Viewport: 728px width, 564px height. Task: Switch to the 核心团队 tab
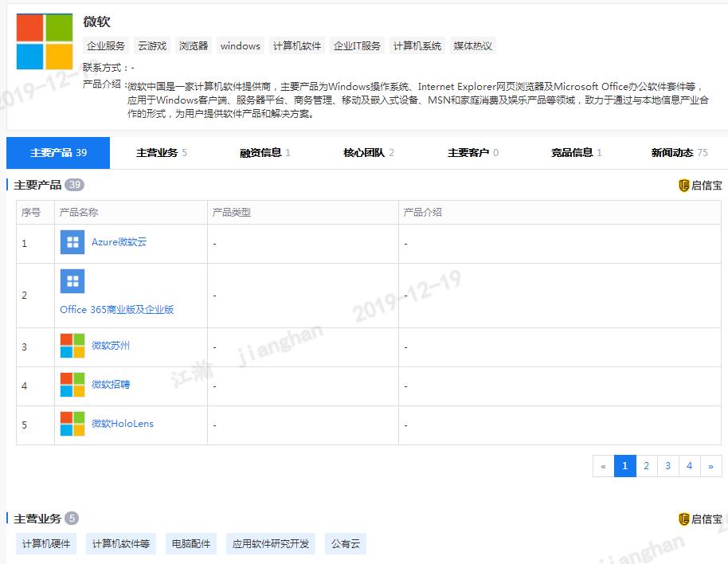[x=365, y=152]
